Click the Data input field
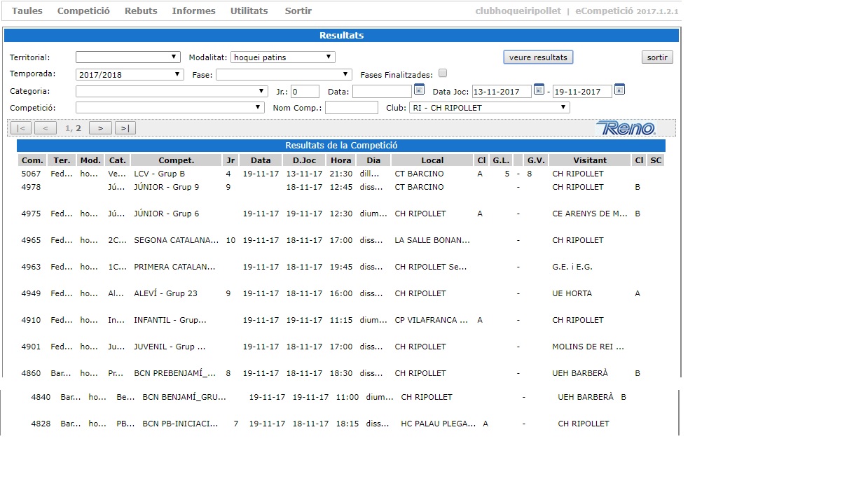Screen dimensions: 868x488 382,91
